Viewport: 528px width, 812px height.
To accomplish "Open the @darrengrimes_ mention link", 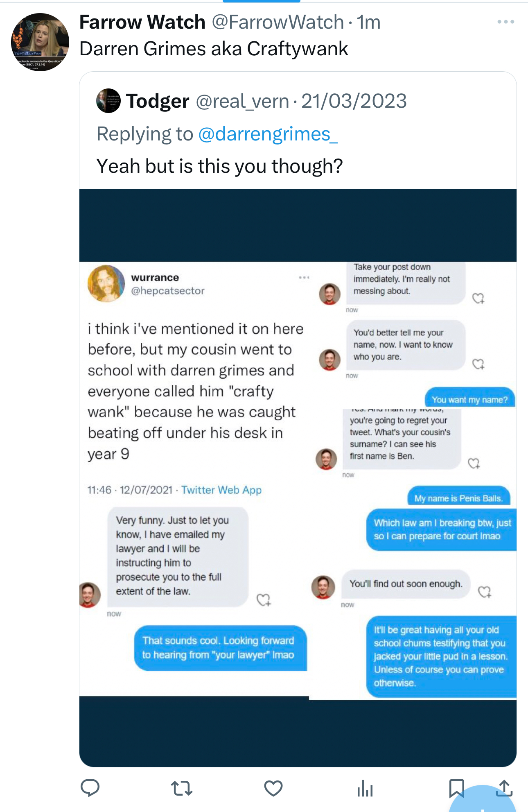I will [x=268, y=134].
